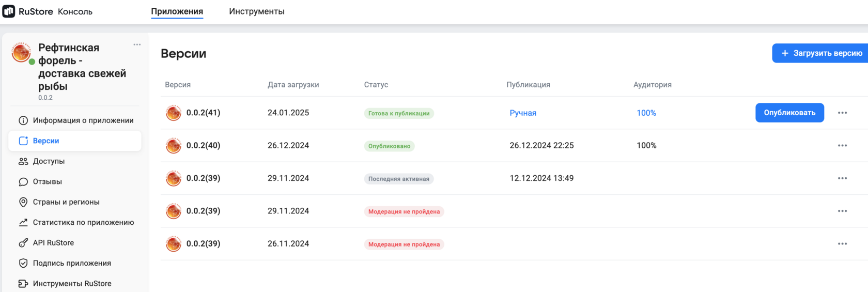Click the API RuStore key icon
Viewport: 868px width, 292px height.
tap(23, 243)
